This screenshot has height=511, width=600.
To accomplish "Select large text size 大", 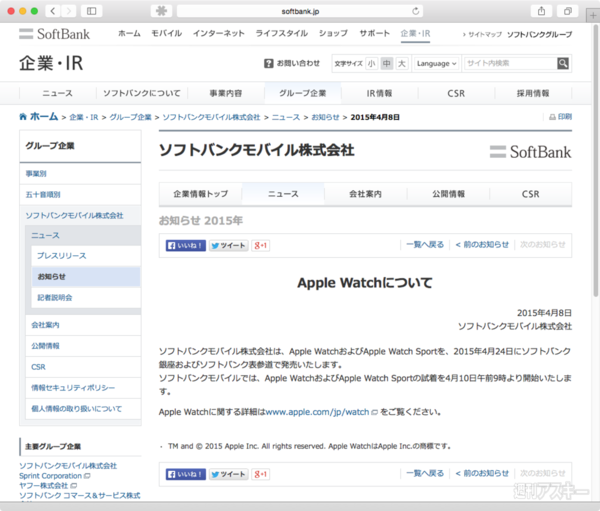I will tap(402, 63).
